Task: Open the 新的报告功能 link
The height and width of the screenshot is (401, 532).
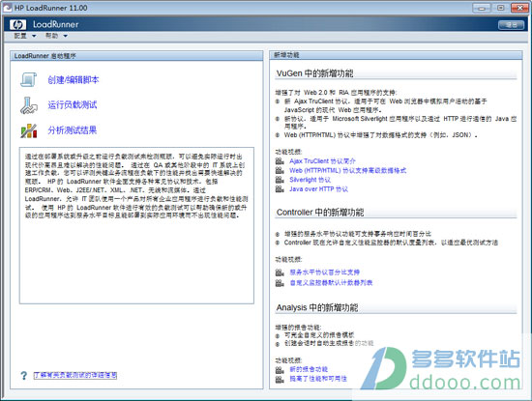Action: [309, 369]
